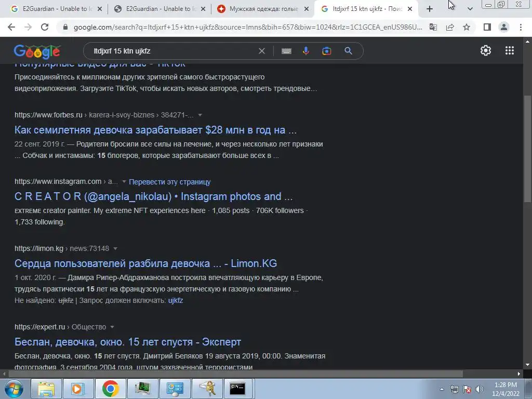Click the ujkfz must-include link
This screenshot has width=532, height=399.
coord(176,300)
